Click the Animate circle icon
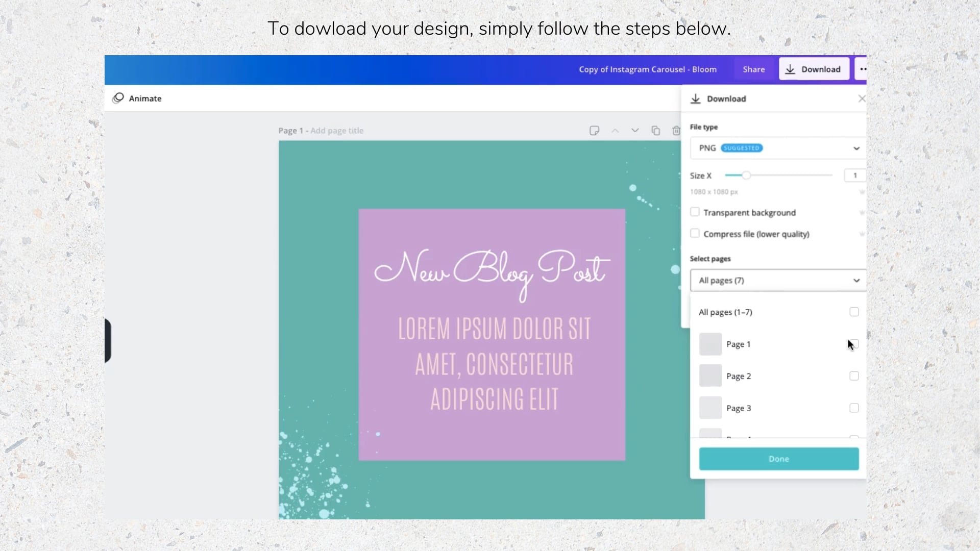 (x=118, y=98)
